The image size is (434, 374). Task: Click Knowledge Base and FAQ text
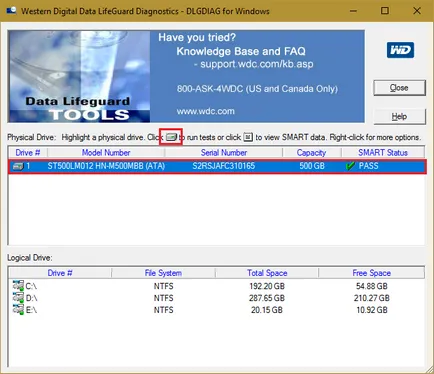241,51
